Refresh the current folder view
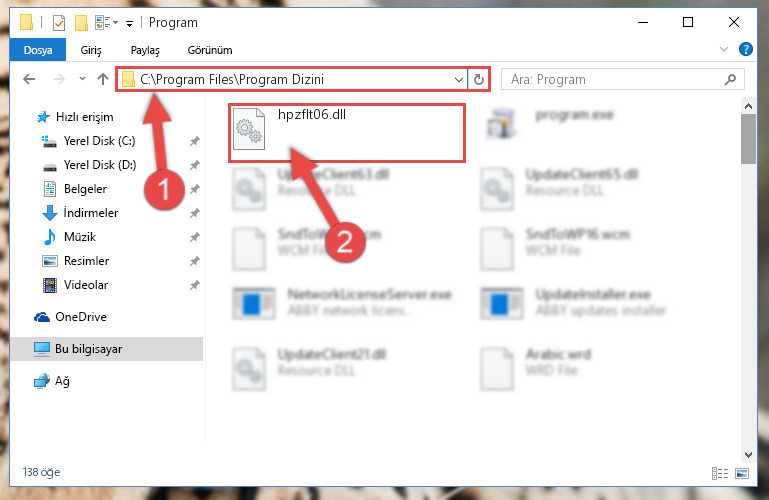This screenshot has width=769, height=500. pos(479,79)
